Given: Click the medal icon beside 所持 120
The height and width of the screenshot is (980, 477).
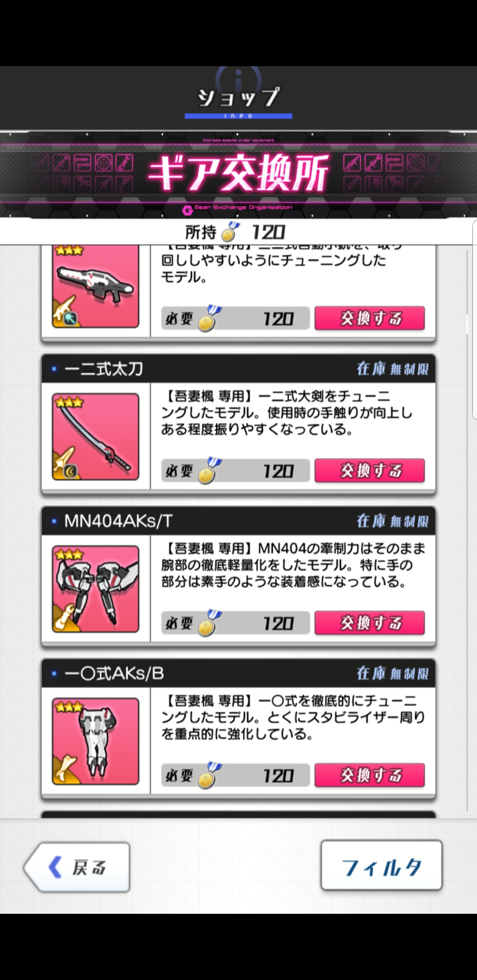Looking at the screenshot, I should tap(231, 232).
